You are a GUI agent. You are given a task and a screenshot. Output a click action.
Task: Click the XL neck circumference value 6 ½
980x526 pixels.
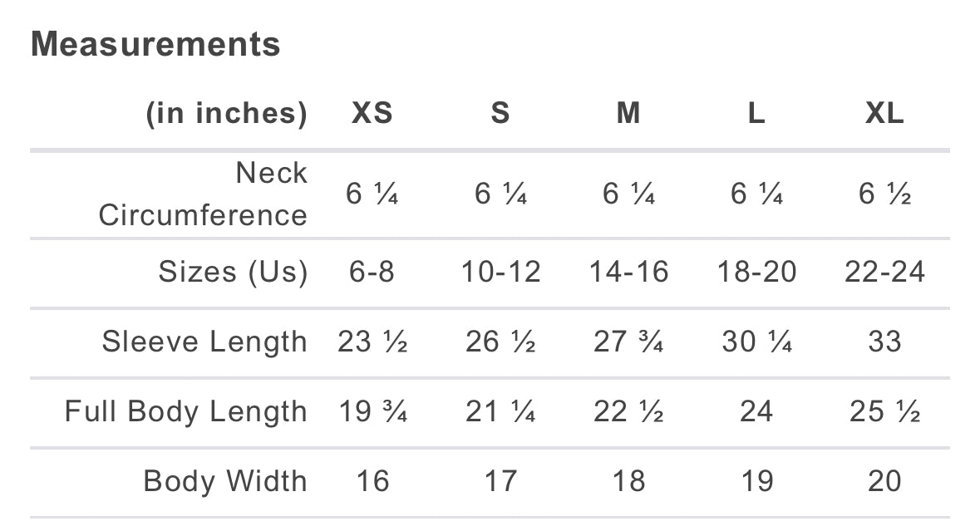[884, 194]
